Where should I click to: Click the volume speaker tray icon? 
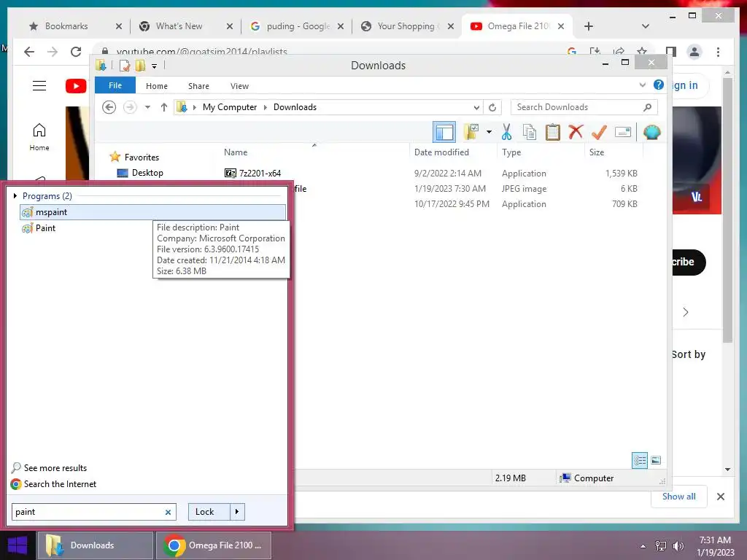click(678, 545)
